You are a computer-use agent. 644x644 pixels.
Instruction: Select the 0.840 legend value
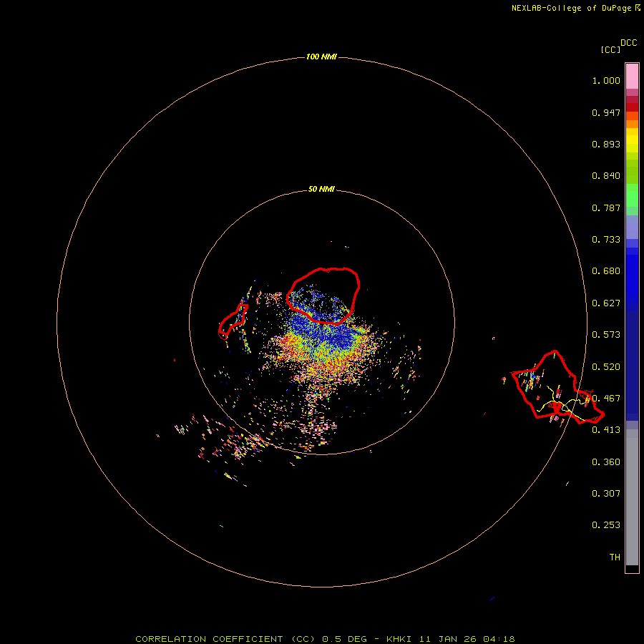point(606,176)
